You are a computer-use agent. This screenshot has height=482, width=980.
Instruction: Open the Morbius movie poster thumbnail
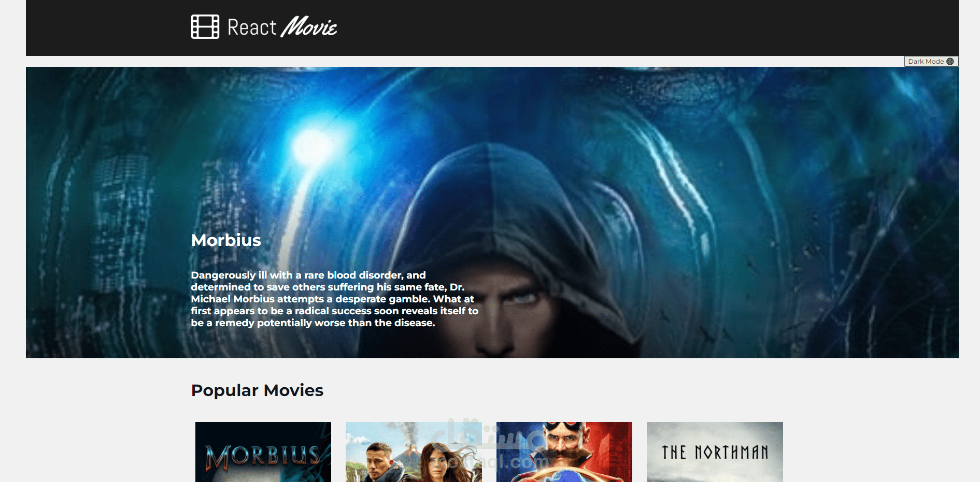[263, 452]
